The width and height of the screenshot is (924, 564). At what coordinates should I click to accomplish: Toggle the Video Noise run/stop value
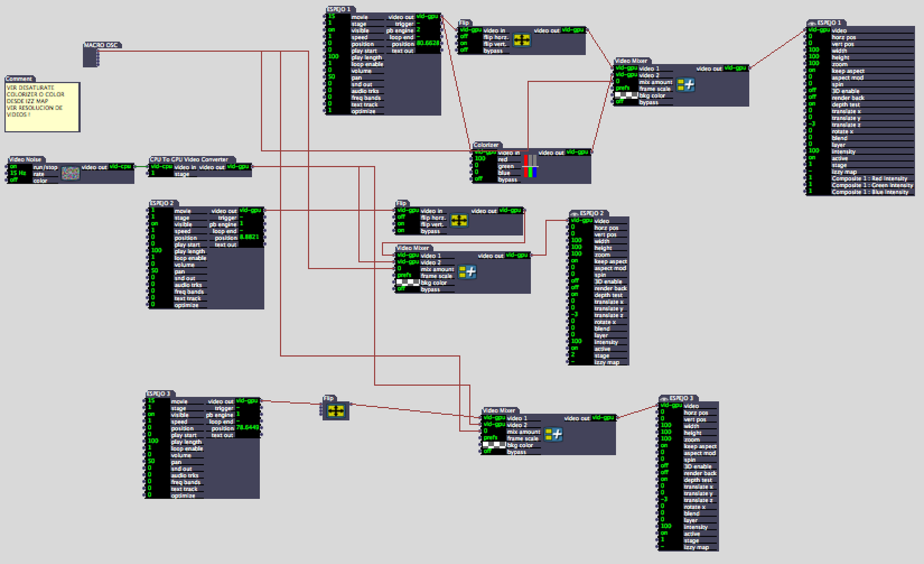[x=14, y=167]
